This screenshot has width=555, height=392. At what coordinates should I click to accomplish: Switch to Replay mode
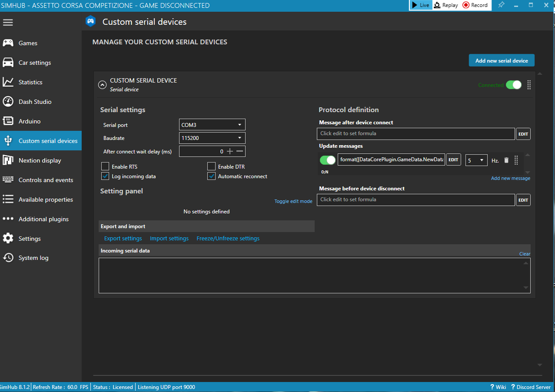point(446,5)
